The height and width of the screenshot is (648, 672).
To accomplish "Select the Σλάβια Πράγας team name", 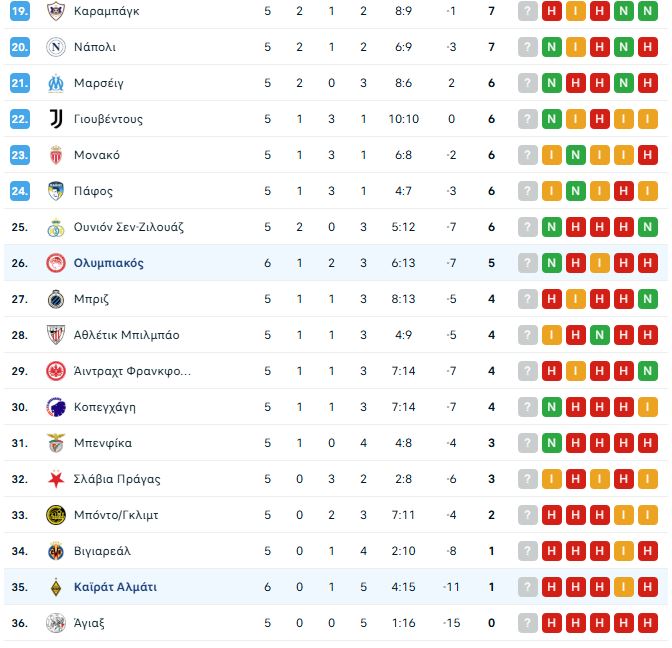I will (x=117, y=479).
